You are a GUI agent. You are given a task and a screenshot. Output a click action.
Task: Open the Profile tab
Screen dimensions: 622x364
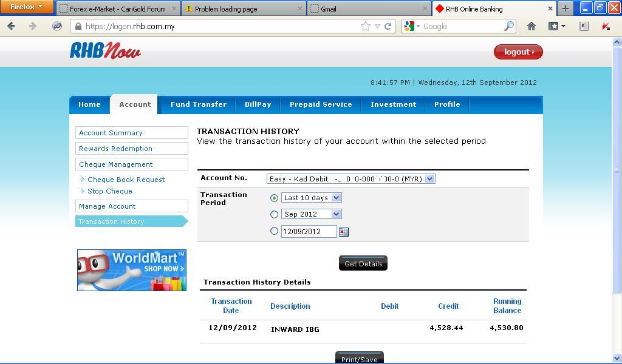(447, 104)
